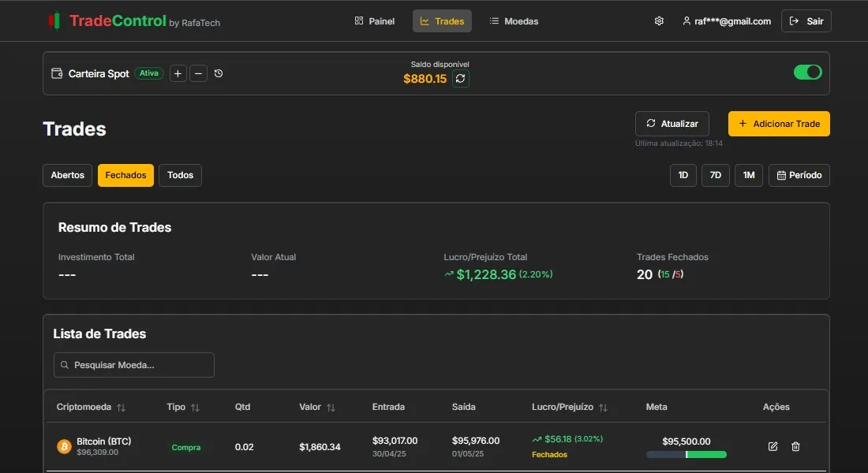Click Bitcoin meta progress bar
868x473 pixels.
(x=686, y=454)
